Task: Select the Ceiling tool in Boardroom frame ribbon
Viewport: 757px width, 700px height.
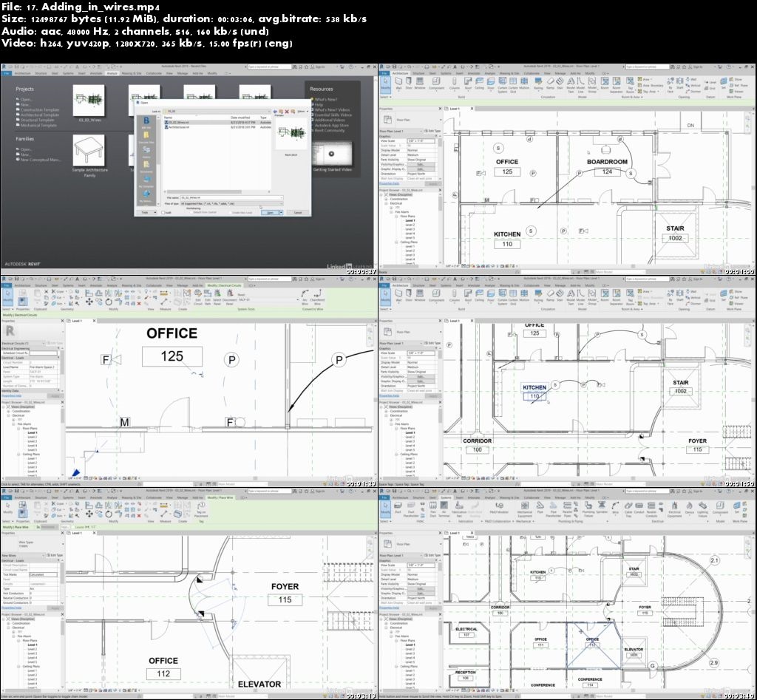Action: click(479, 84)
